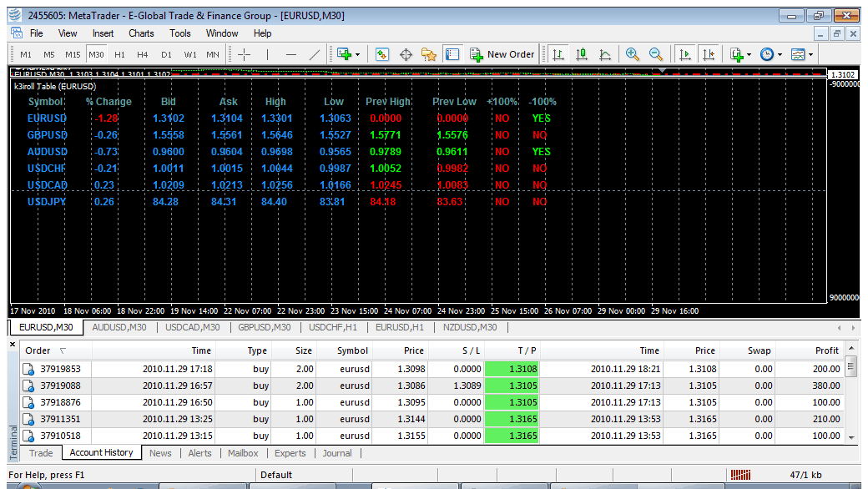Zoom in on the chart
The width and height of the screenshot is (868, 489).
[632, 54]
